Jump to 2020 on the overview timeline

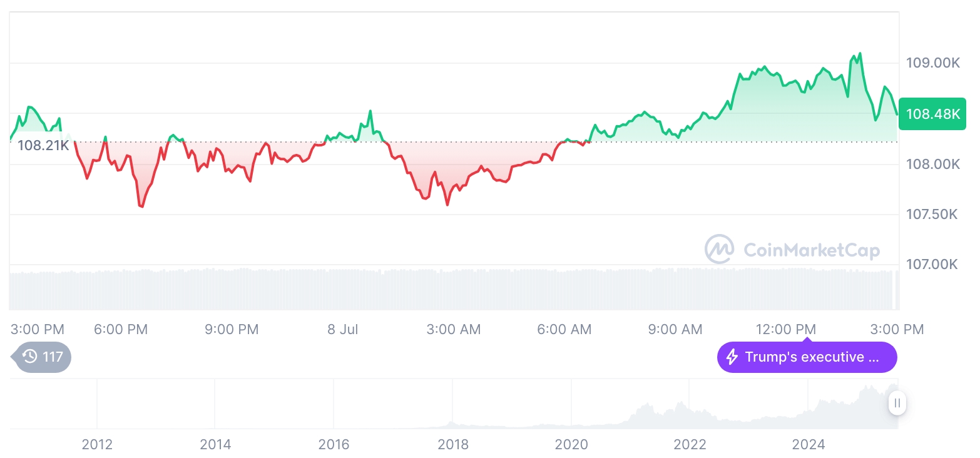571,445
